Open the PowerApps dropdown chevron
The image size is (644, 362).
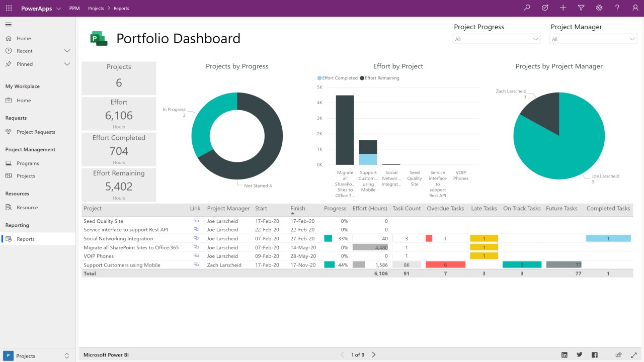point(59,9)
